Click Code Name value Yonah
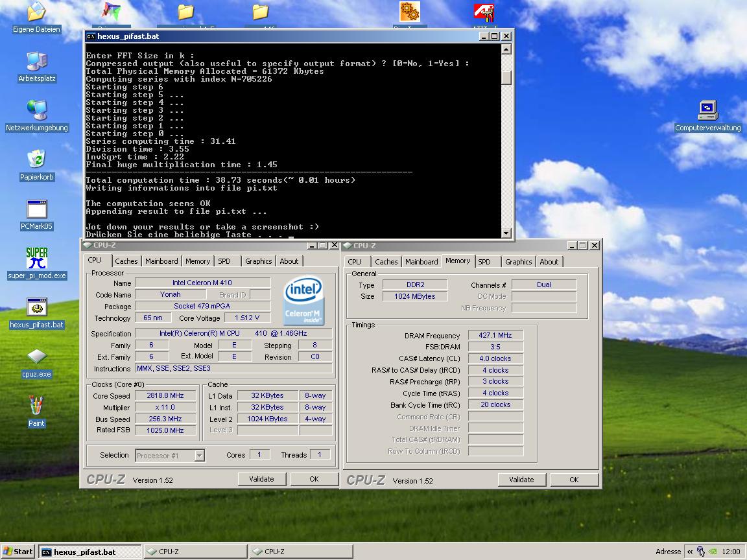This screenshot has width=747, height=560. (170, 294)
